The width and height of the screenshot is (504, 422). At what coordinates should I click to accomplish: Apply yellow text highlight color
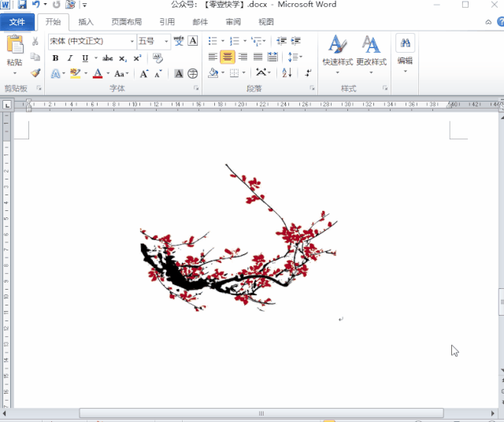point(76,73)
